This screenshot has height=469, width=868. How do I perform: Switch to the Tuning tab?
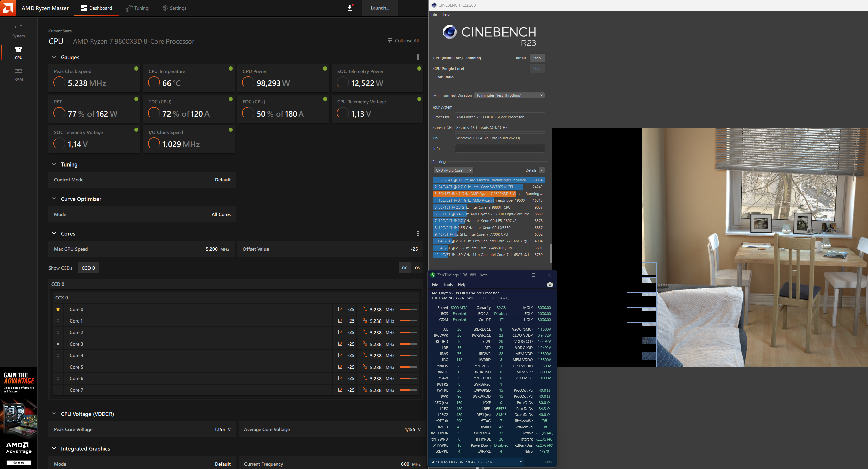(x=137, y=8)
